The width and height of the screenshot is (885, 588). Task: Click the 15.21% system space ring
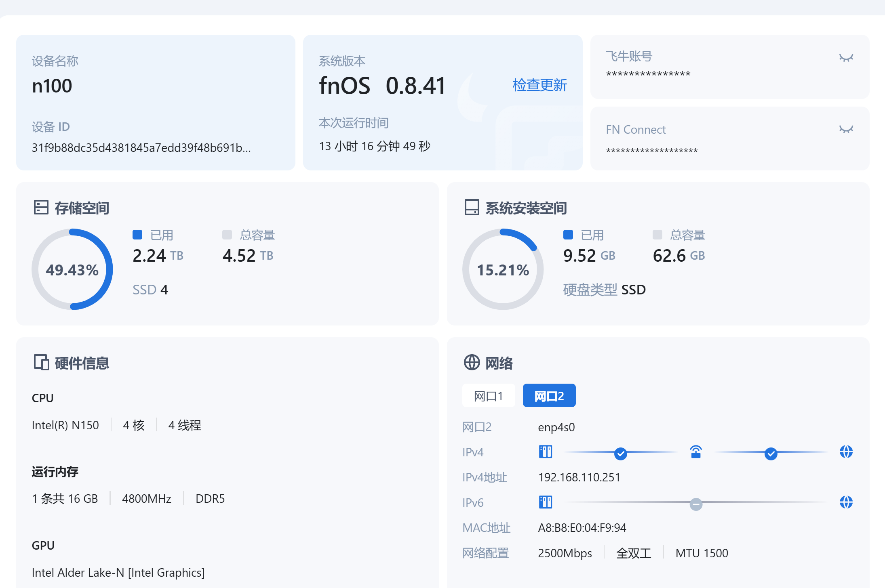click(x=503, y=269)
